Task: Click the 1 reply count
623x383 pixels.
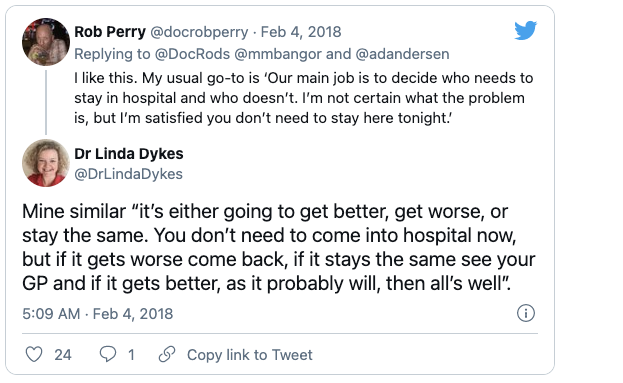Action: click(131, 355)
